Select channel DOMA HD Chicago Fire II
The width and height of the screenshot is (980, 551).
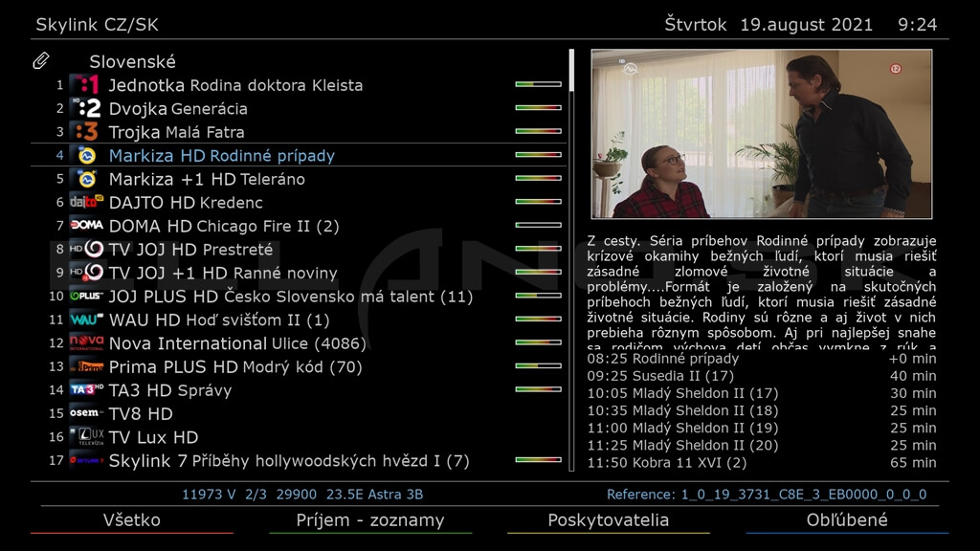click(299, 226)
